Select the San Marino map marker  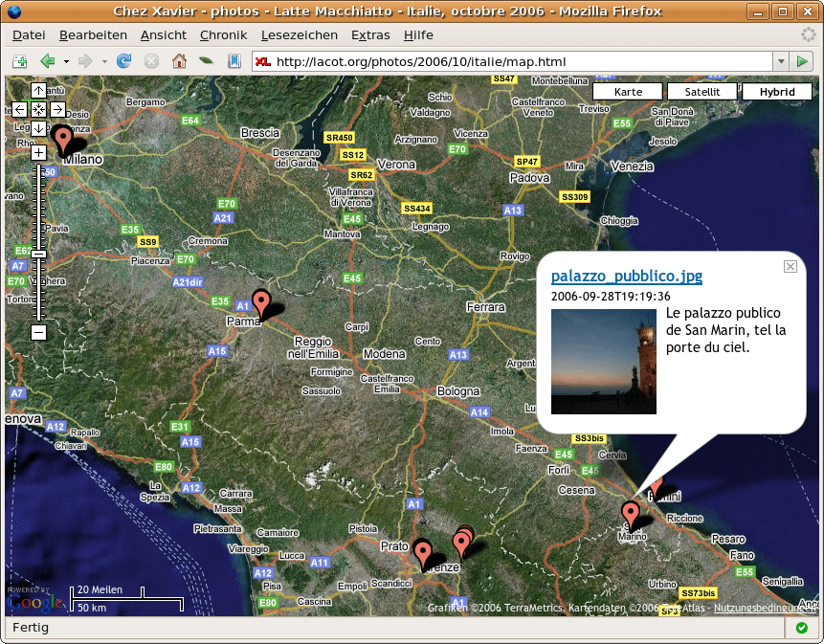point(630,516)
